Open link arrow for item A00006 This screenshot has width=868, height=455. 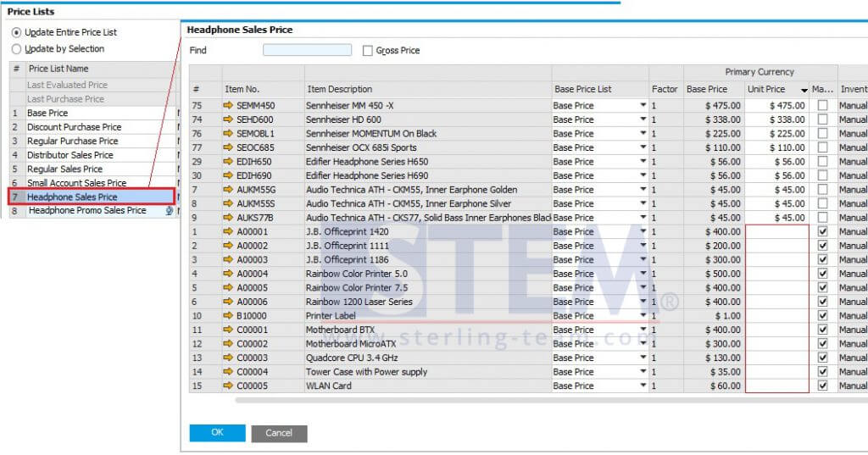pyautogui.click(x=228, y=302)
